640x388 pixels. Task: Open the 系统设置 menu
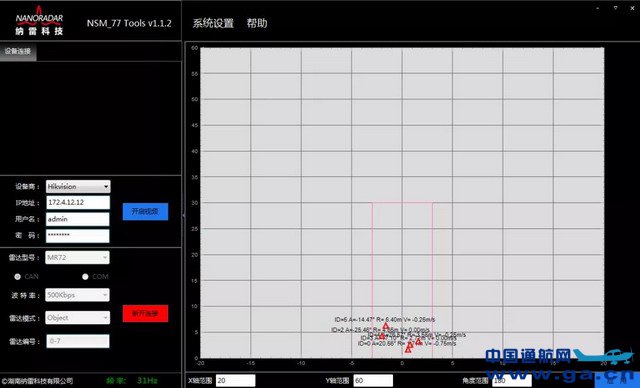coord(213,23)
